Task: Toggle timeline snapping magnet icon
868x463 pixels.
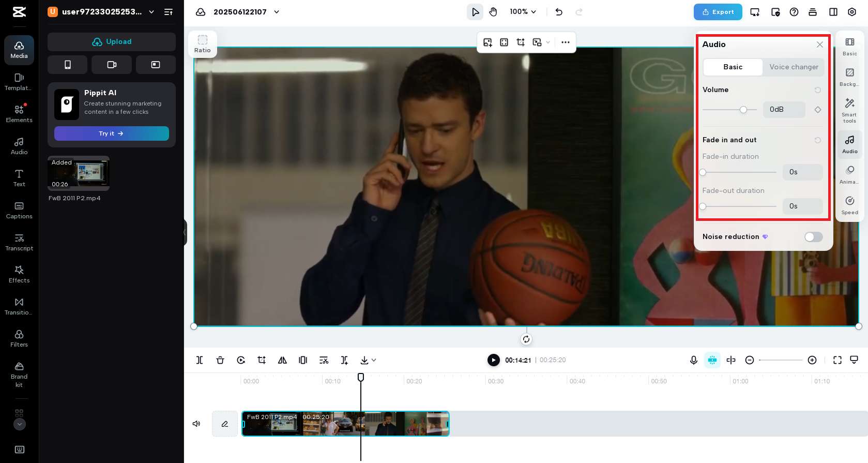Action: pos(712,360)
